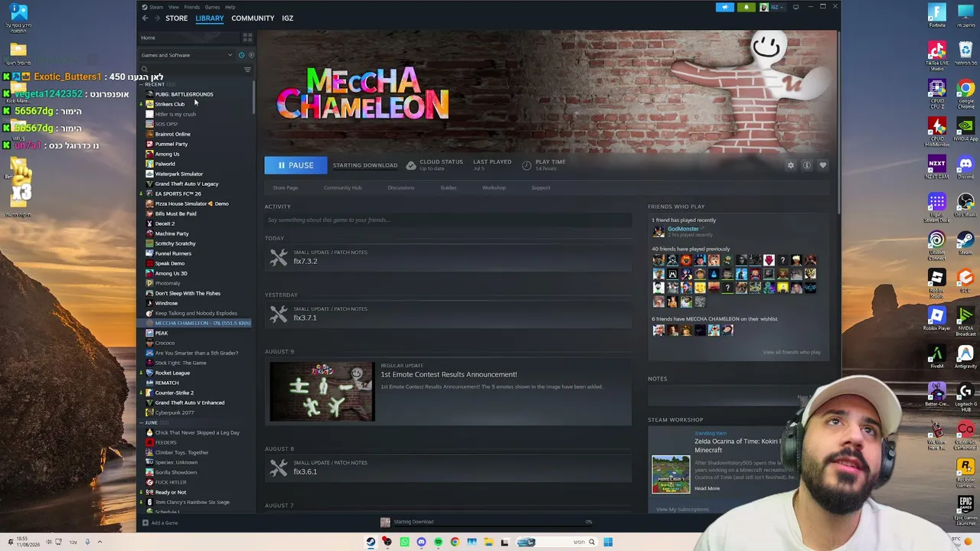Open the Support link

pyautogui.click(x=541, y=187)
